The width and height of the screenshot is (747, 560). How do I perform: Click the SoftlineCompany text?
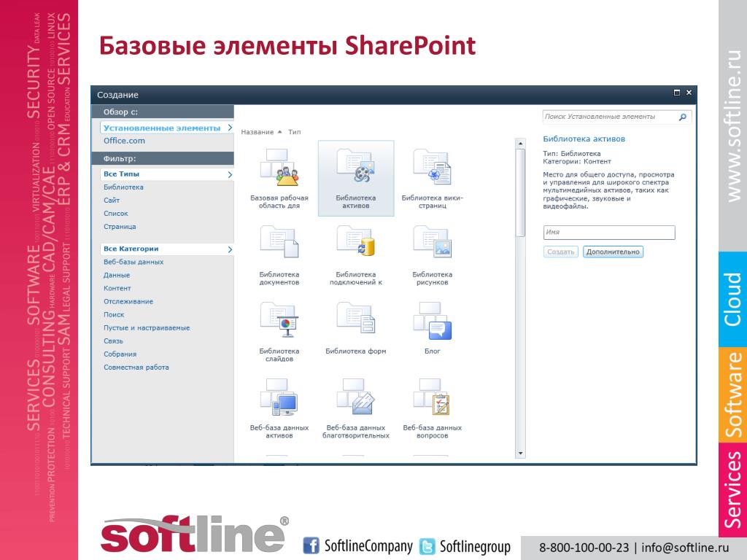(x=368, y=546)
